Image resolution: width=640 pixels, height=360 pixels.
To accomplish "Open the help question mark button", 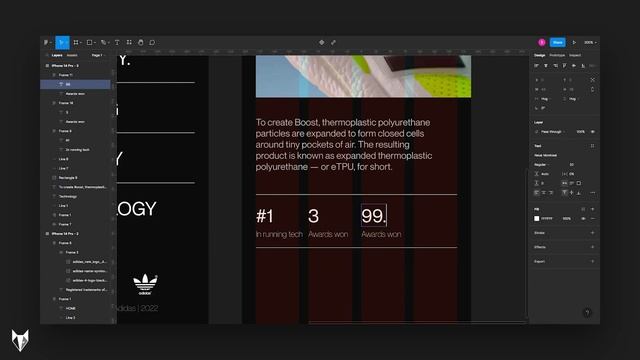I will [x=587, y=313].
